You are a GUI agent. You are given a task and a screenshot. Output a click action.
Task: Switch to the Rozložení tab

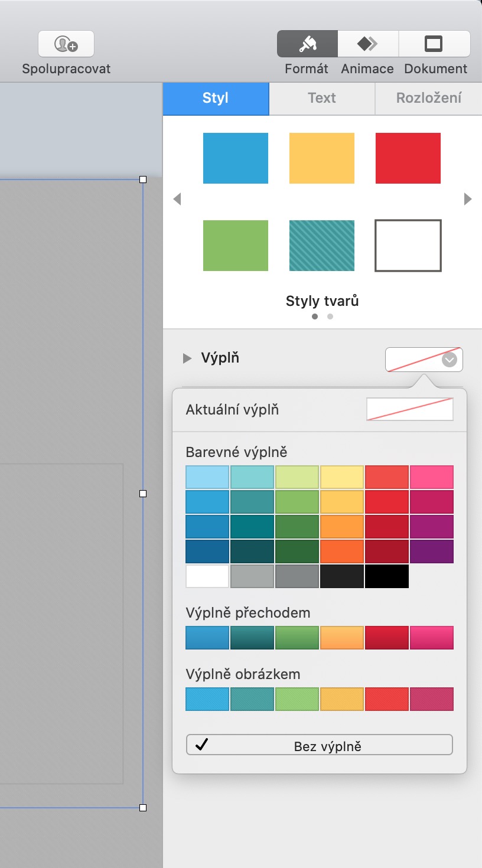coord(428,98)
